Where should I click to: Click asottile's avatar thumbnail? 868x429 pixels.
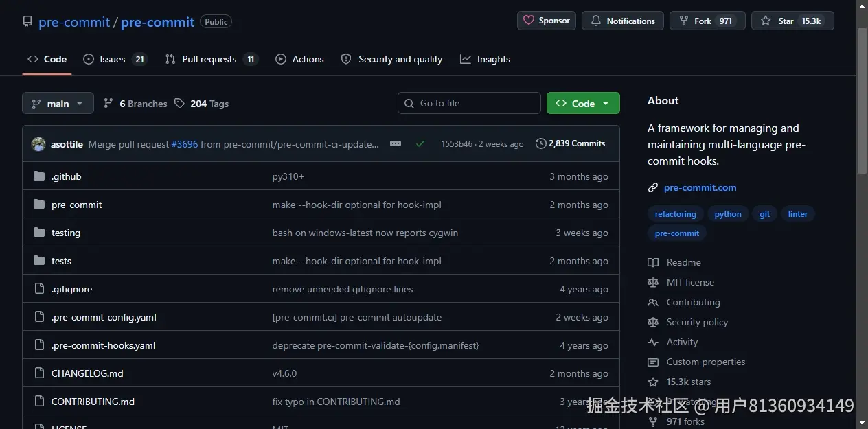click(38, 144)
